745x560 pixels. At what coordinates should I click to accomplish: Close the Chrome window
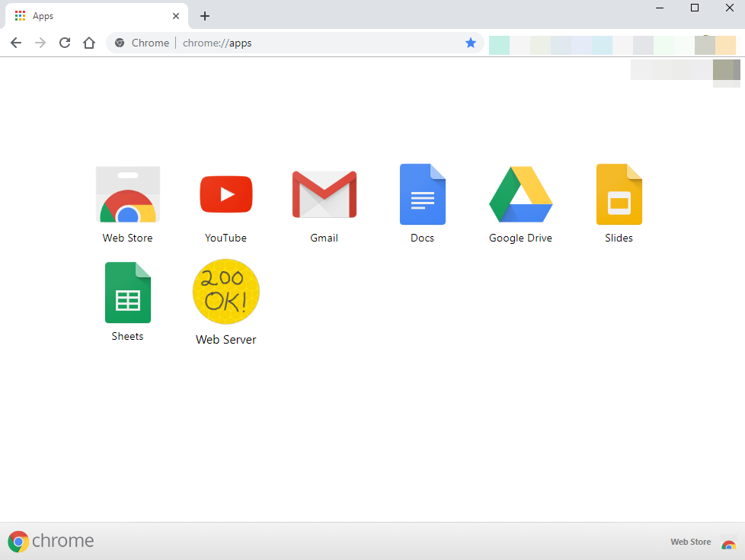click(x=730, y=8)
